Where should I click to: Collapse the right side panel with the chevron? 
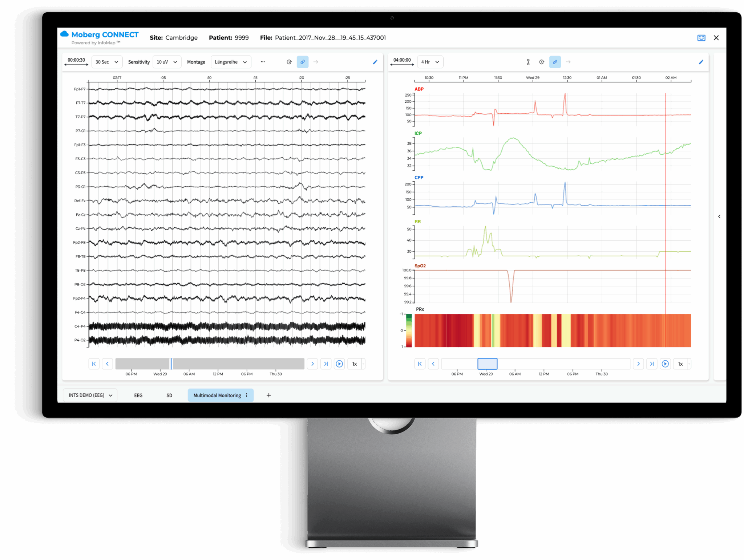click(719, 216)
